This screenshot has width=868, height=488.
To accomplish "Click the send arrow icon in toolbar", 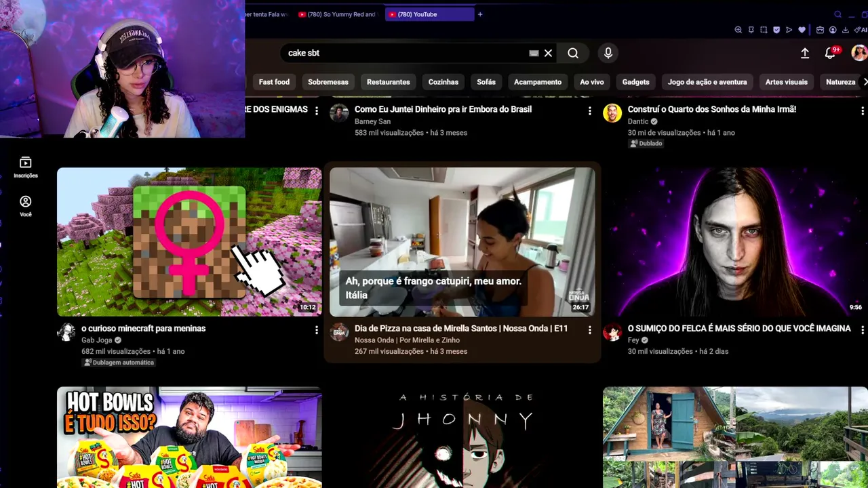I will click(x=789, y=30).
